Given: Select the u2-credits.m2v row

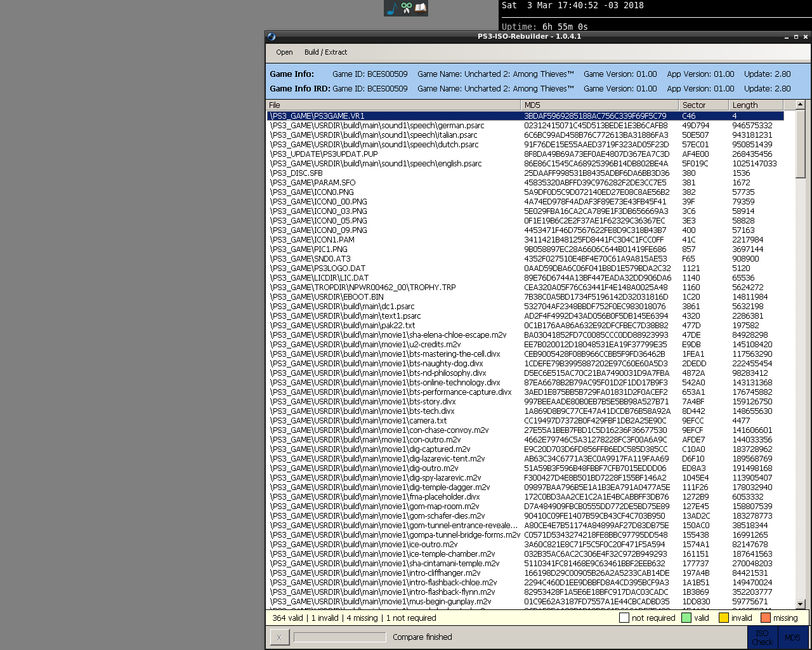Looking at the screenshot, I should click(525, 344).
